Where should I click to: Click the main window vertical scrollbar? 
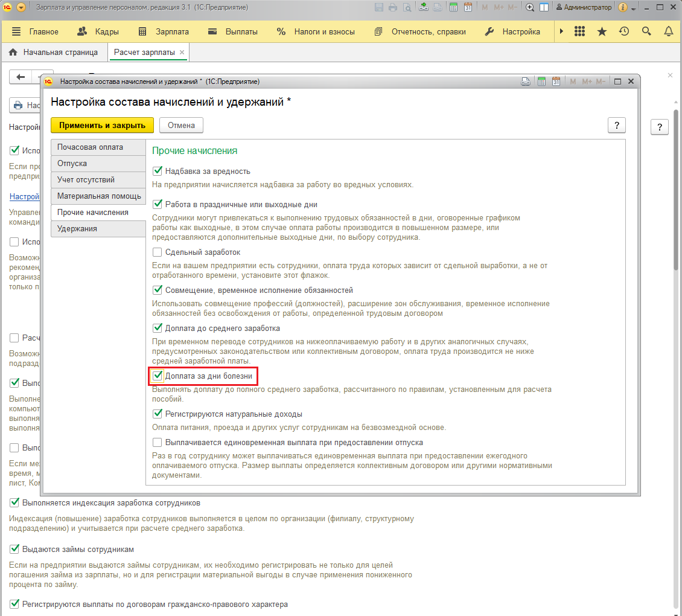677,302
